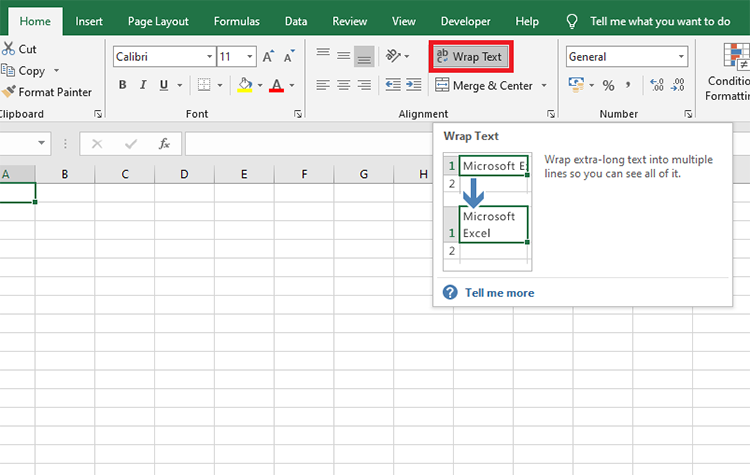Click the Decrease Indent icon
The image size is (750, 475).
[393, 85]
